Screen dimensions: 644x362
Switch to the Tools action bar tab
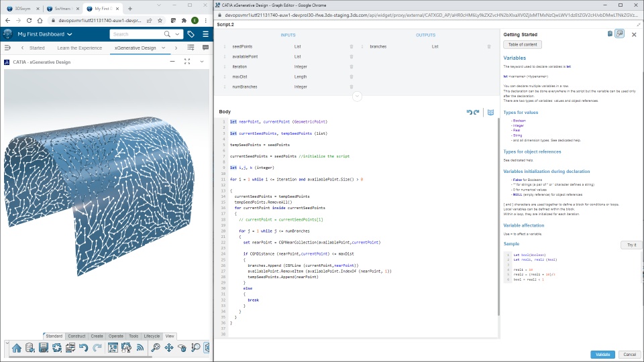133,336
